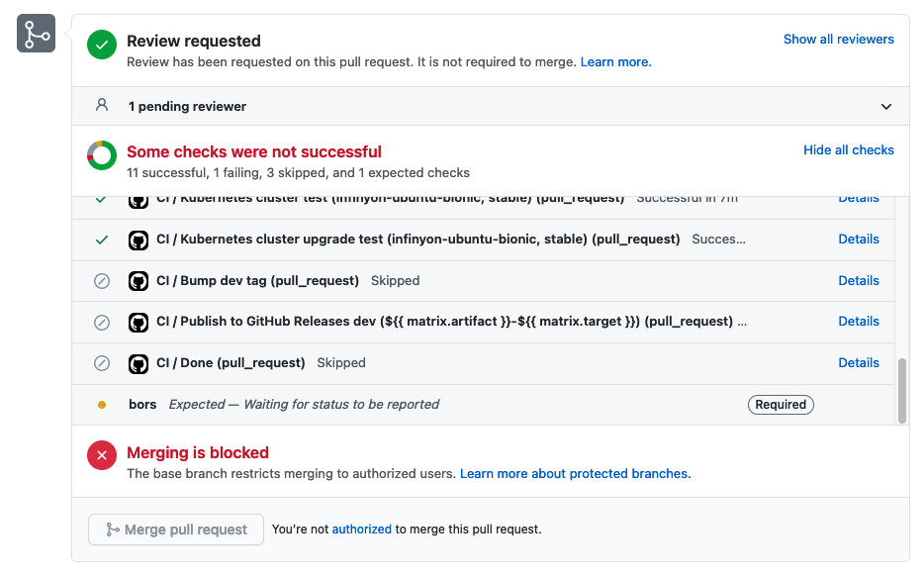This screenshot has height=576, width=924.
Task: Click the Required badge on the bors row
Action: tap(781, 404)
